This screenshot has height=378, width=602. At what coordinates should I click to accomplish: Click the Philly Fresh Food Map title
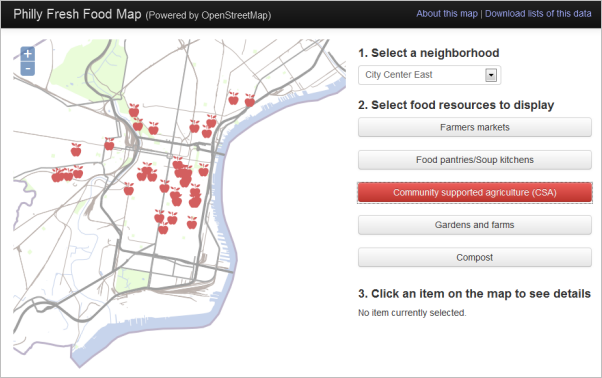77,14
